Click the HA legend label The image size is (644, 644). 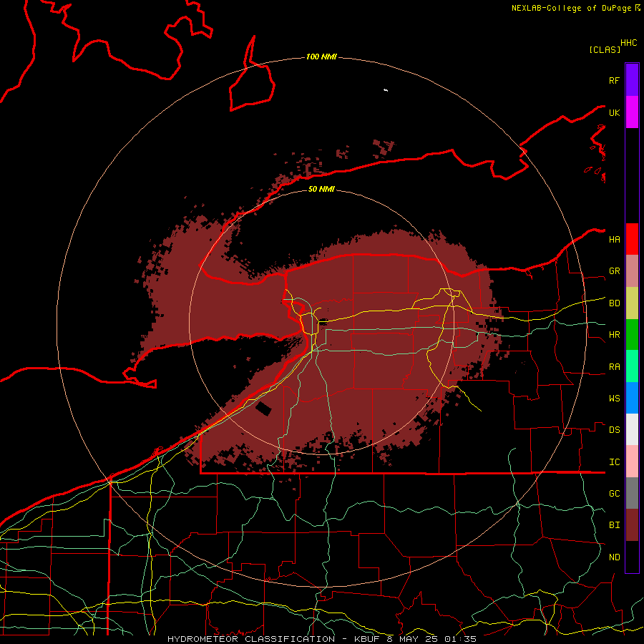[614, 240]
